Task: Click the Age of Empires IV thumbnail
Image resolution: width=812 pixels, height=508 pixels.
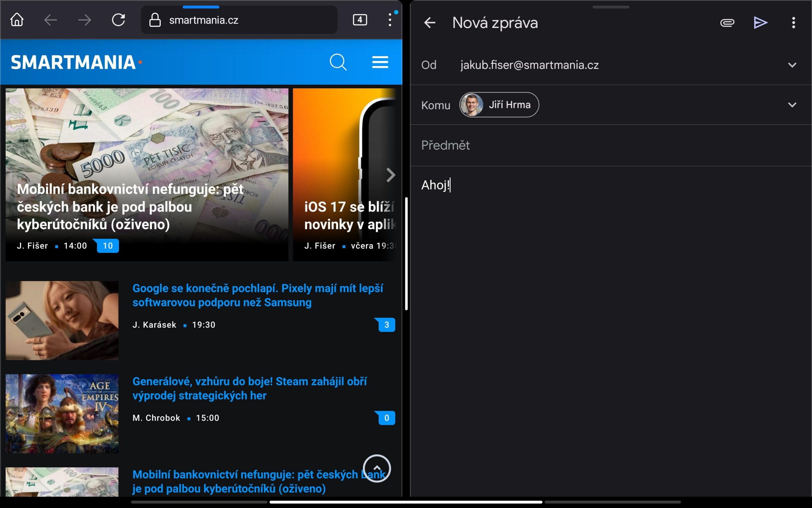Action: click(x=62, y=414)
